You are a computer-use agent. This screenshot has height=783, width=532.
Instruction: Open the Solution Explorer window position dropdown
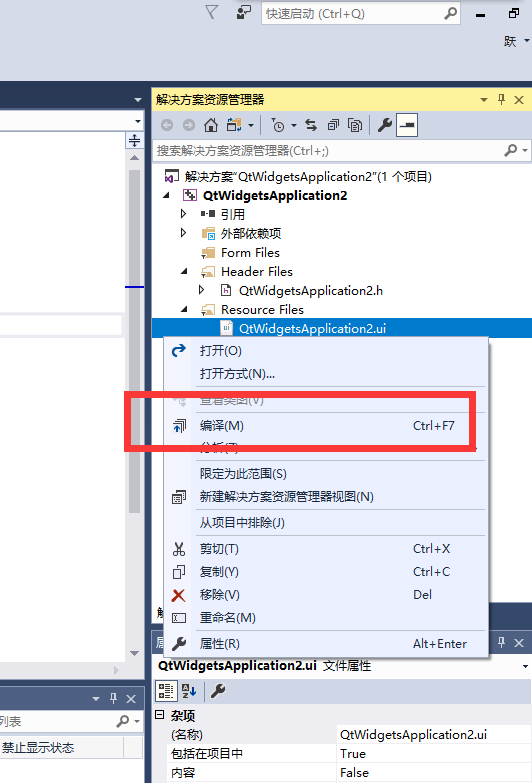click(484, 100)
